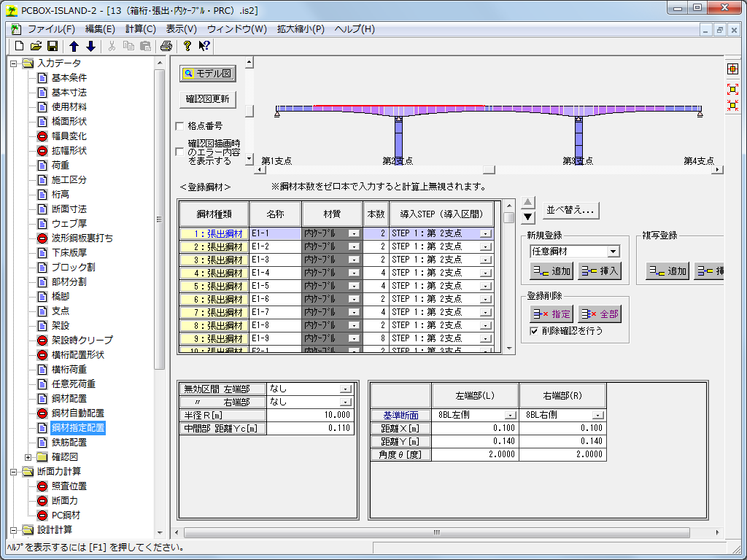Image resolution: width=747 pixels, height=560 pixels.
Task: Expand the 確認図 tree node
Action: (28, 457)
